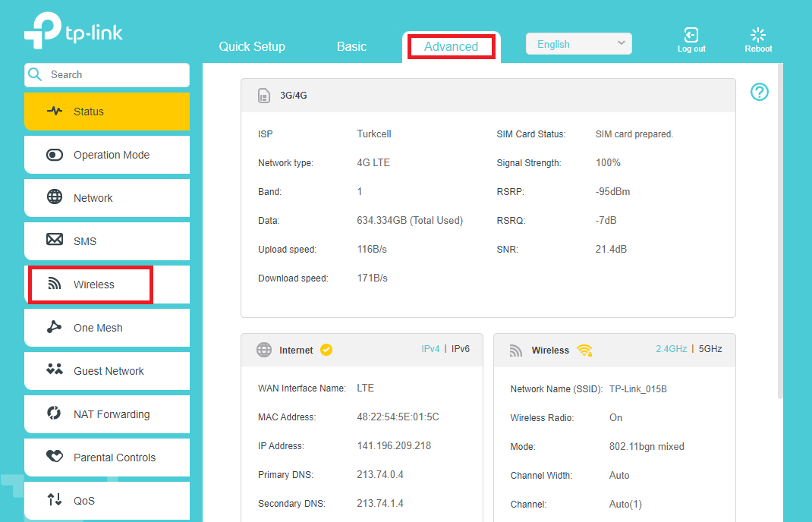Viewport: 812px width, 522px height.
Task: Click the Reboot icon
Action: [x=757, y=35]
